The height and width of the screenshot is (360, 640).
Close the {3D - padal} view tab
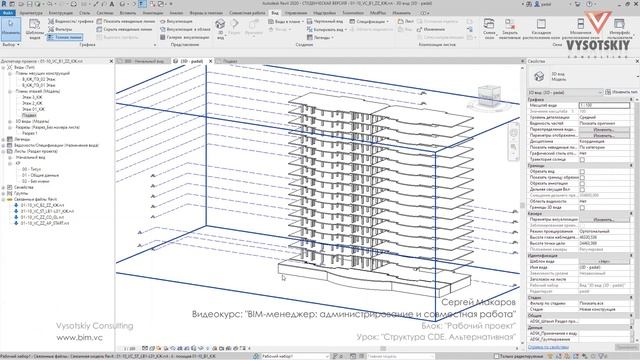(x=211, y=61)
